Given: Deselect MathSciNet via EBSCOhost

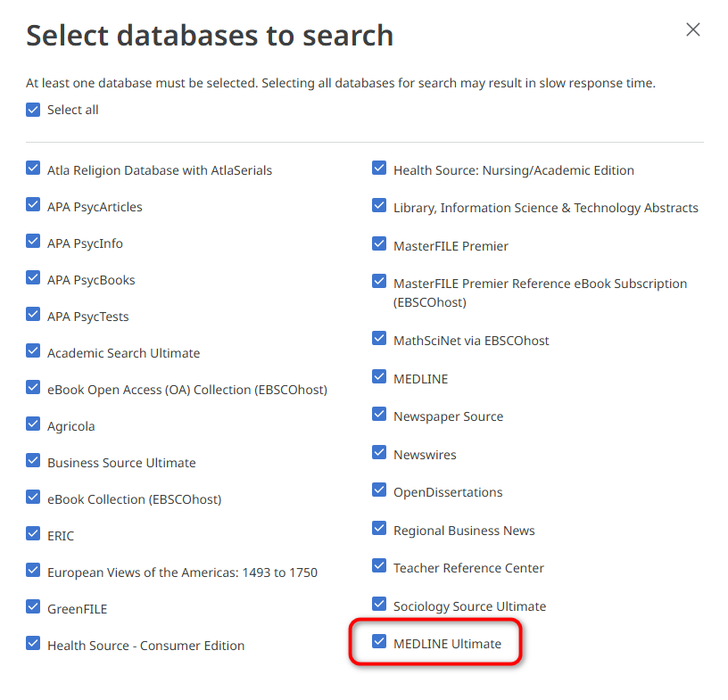Looking at the screenshot, I should (379, 339).
